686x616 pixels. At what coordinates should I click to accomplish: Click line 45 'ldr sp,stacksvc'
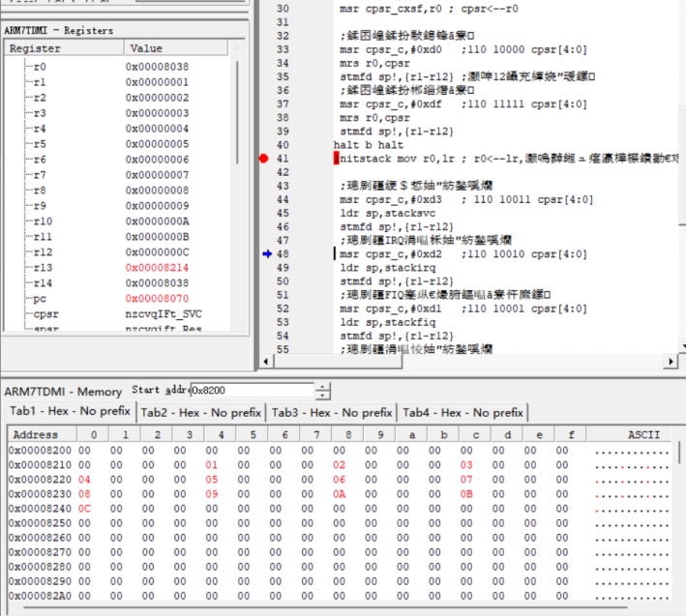[388, 213]
